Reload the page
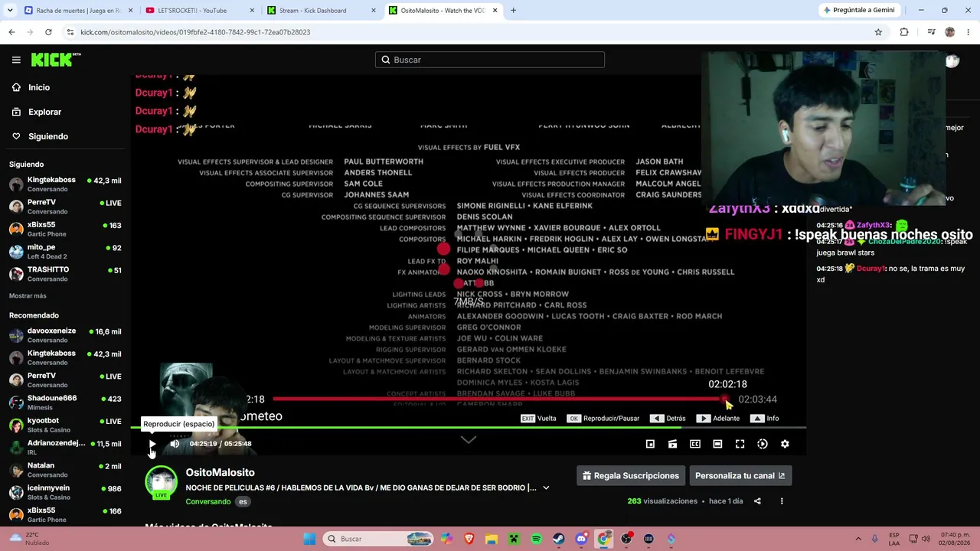This screenshot has height=551, width=980. click(x=48, y=32)
